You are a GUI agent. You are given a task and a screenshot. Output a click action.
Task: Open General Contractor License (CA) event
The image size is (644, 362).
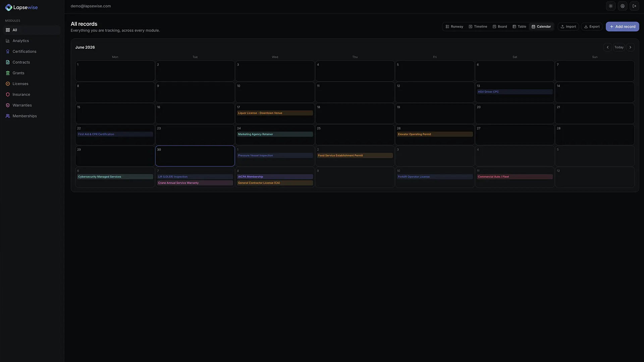pyautogui.click(x=275, y=183)
